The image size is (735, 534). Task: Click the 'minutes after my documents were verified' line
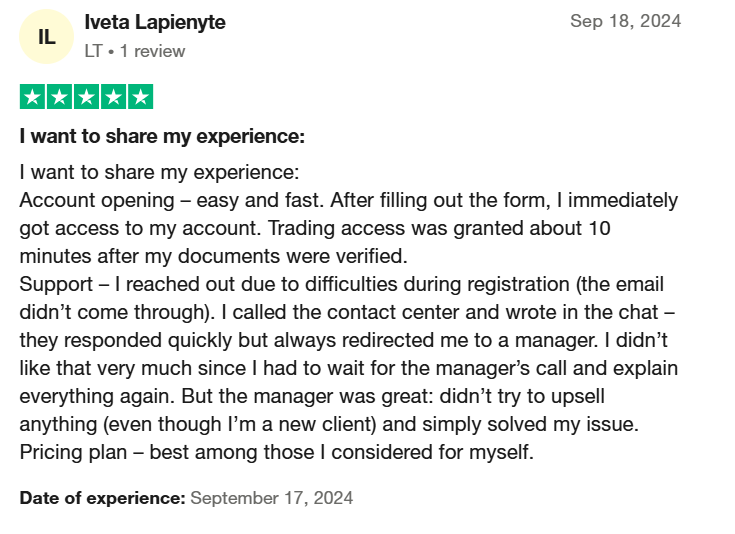pyautogui.click(x=213, y=256)
